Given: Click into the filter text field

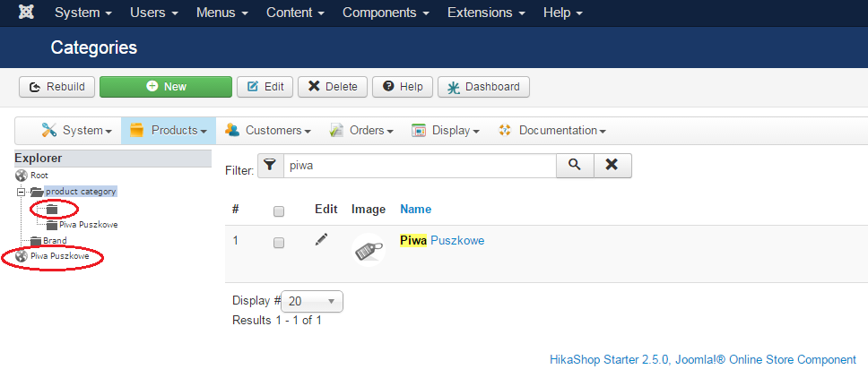Looking at the screenshot, I should (x=419, y=166).
